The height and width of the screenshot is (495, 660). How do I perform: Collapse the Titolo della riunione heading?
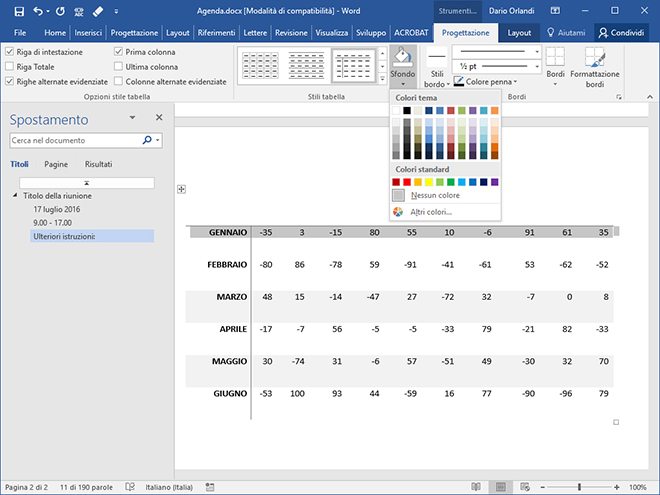point(16,196)
